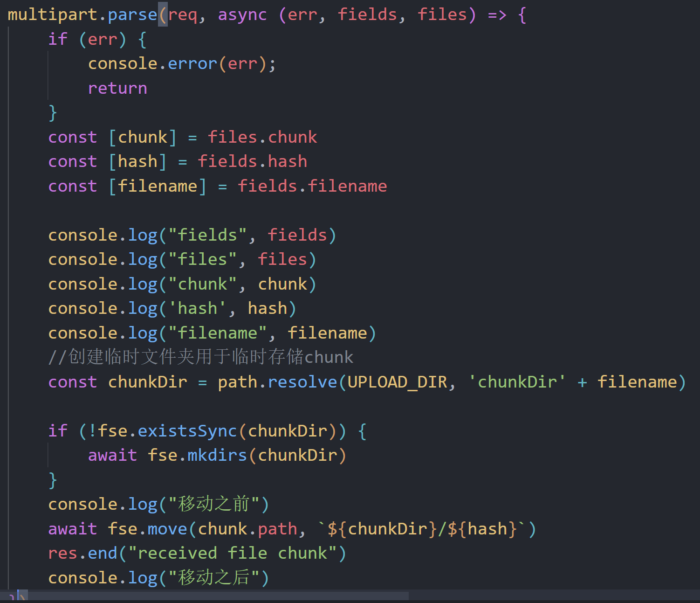Click the 'async' keyword in the callback
Image resolution: width=700 pixels, height=603 pixels.
[242, 14]
